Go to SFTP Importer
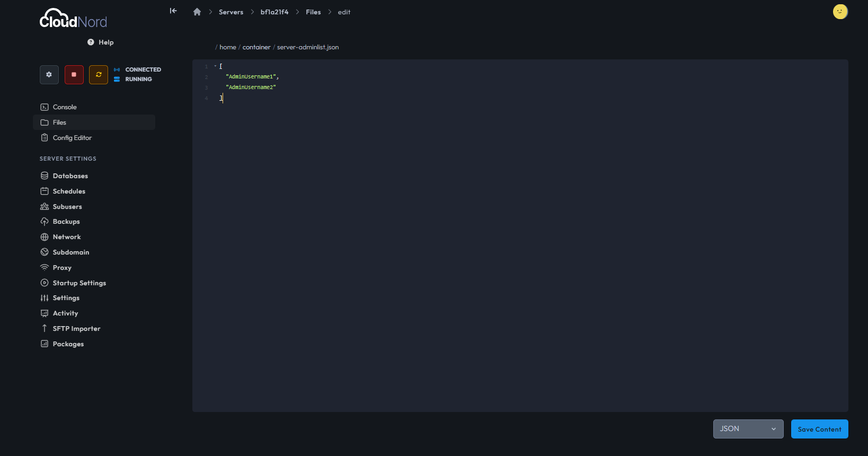This screenshot has width=868, height=456. point(76,329)
